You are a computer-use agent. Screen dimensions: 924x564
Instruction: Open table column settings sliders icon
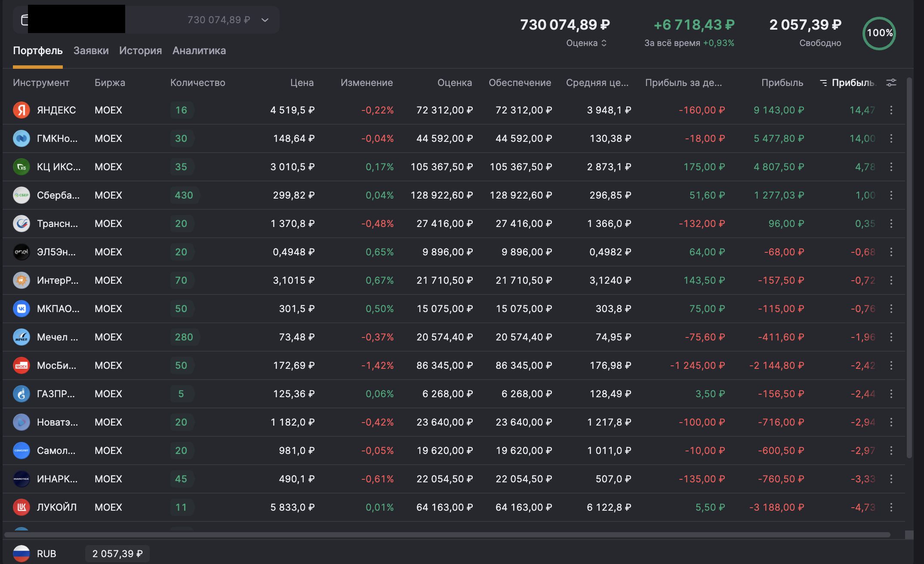coord(891,83)
